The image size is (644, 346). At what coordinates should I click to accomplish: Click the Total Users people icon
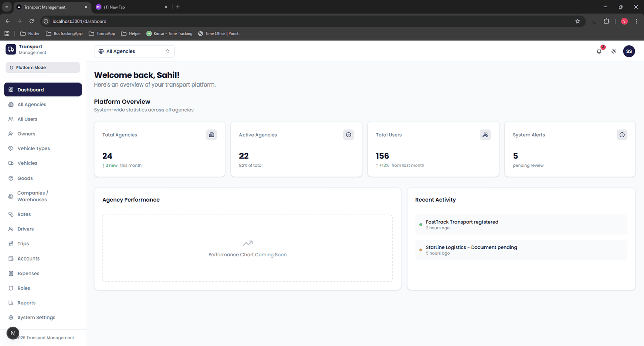485,135
